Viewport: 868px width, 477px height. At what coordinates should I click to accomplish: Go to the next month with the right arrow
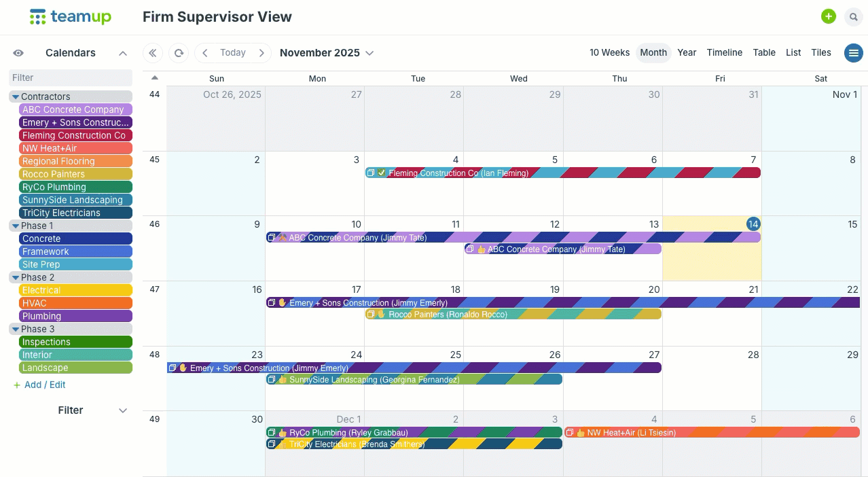tap(262, 52)
